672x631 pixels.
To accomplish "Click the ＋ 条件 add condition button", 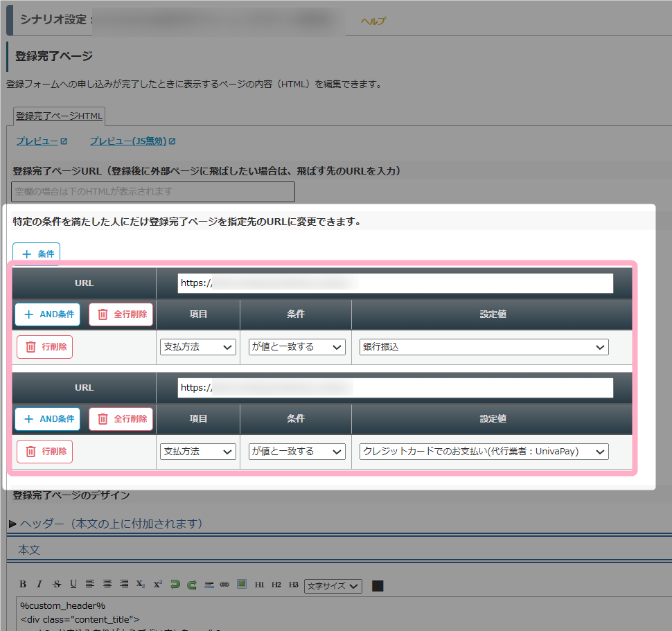I will point(37,254).
